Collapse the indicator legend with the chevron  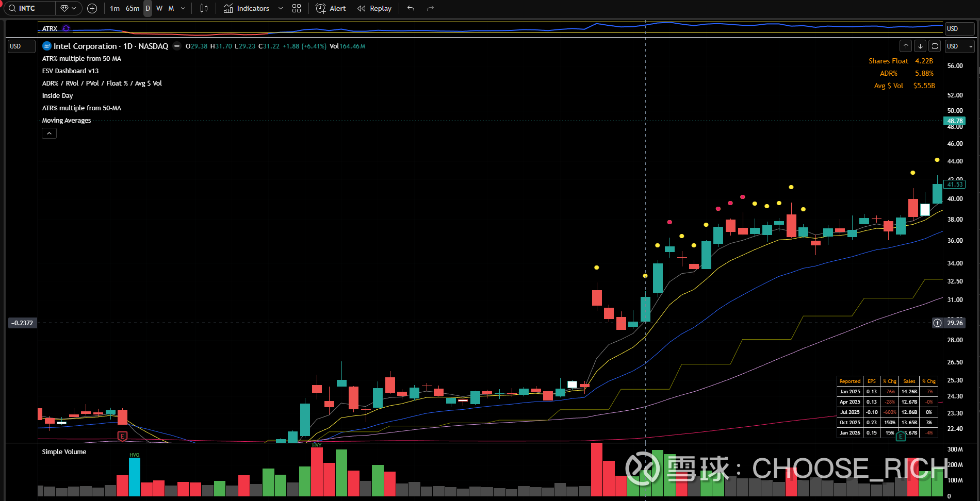(49, 133)
